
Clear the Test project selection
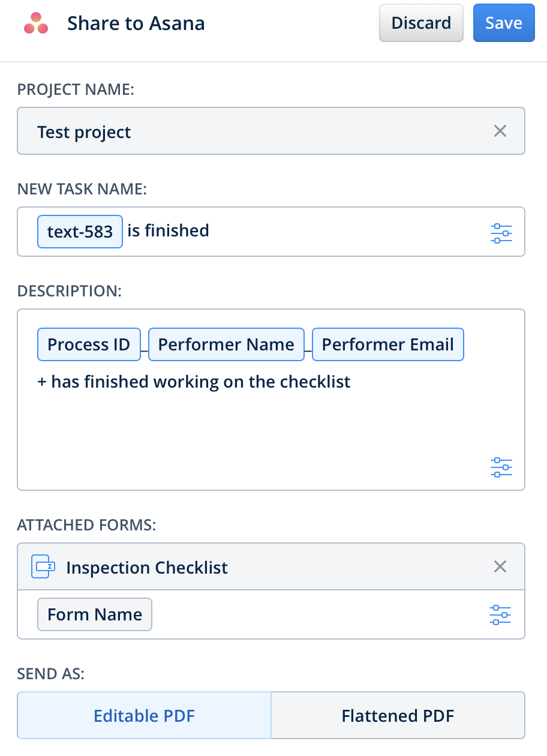[500, 131]
